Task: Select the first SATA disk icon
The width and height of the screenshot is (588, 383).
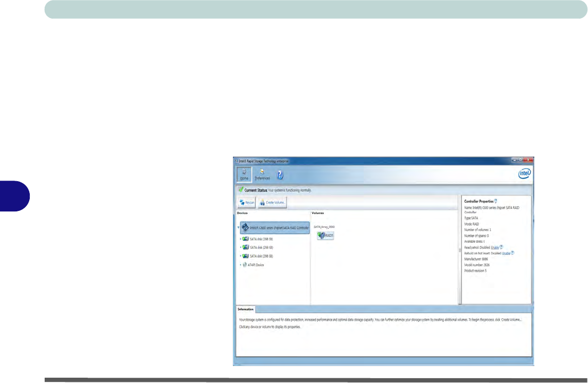Action: pos(246,239)
